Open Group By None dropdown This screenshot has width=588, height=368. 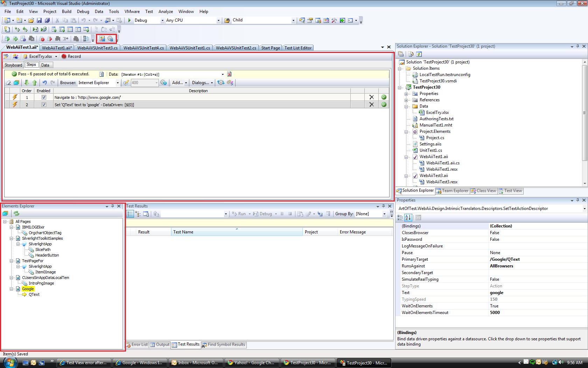384,214
